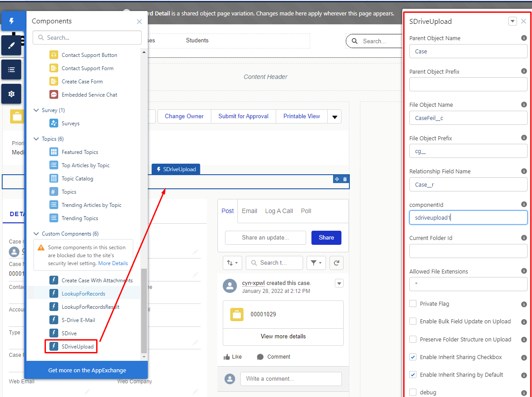Image resolution: width=532 pixels, height=397 pixels.
Task: Click the refresh feed icon
Action: [x=336, y=263]
